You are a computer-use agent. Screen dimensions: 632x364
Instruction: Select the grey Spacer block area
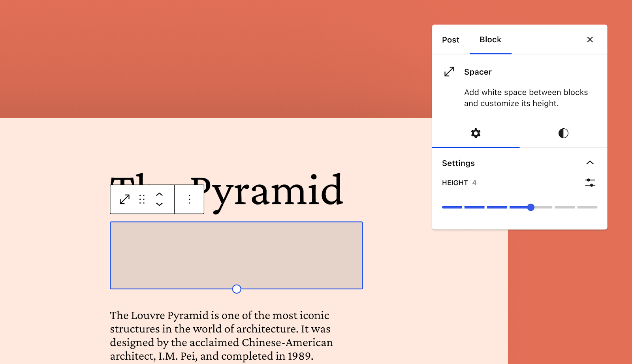point(236,255)
